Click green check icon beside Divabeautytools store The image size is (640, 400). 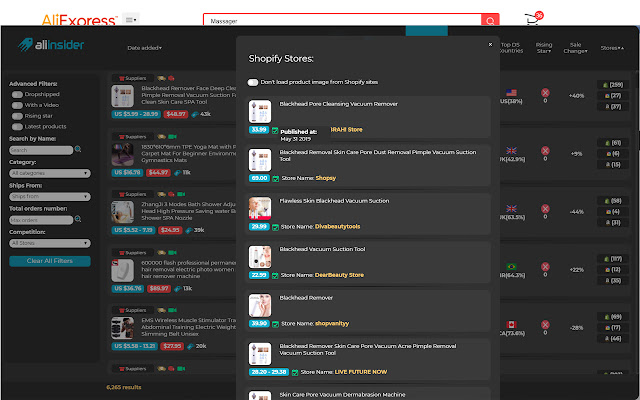[276, 227]
